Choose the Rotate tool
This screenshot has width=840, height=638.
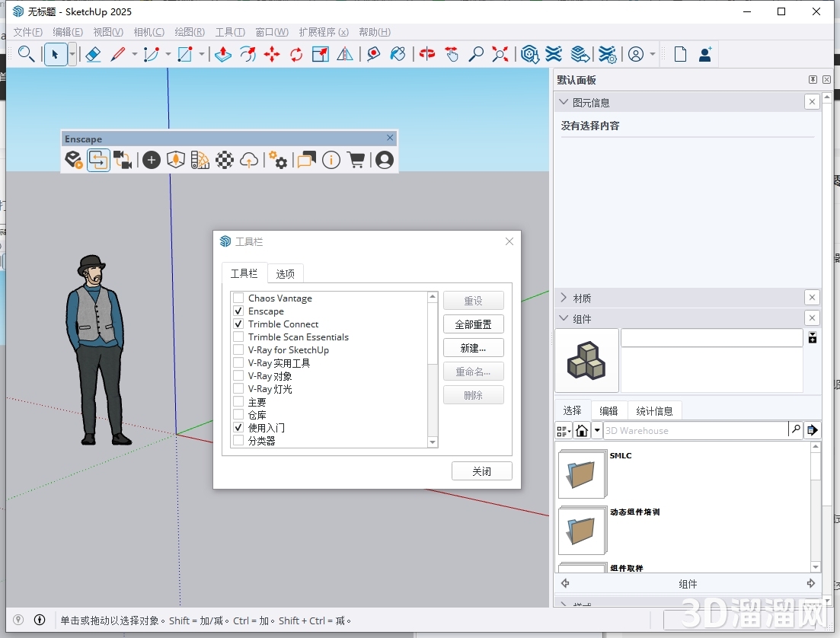[296, 54]
